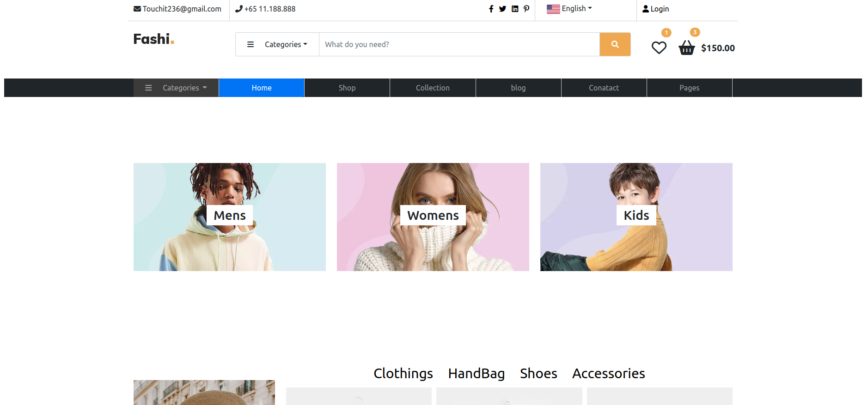
Task: Expand Categories dropdown in the search bar
Action: tap(286, 44)
